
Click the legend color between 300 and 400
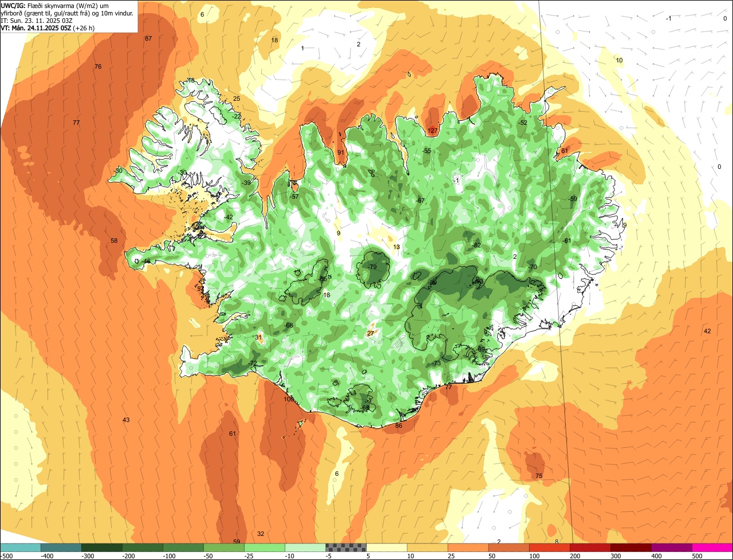click(x=630, y=547)
